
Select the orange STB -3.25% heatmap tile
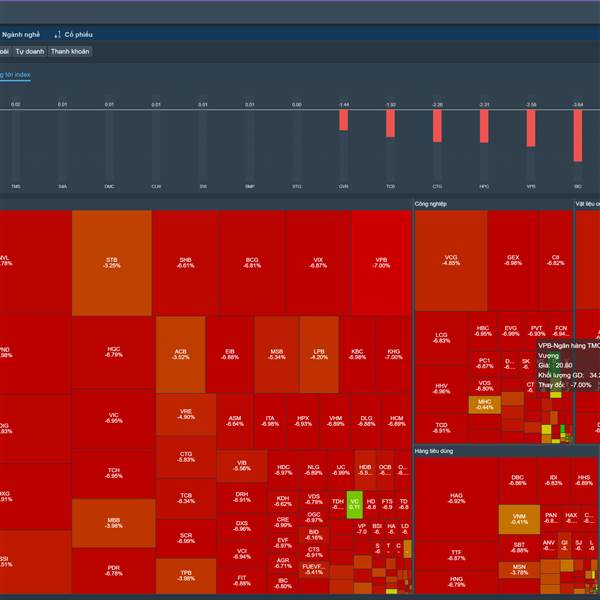click(x=112, y=263)
